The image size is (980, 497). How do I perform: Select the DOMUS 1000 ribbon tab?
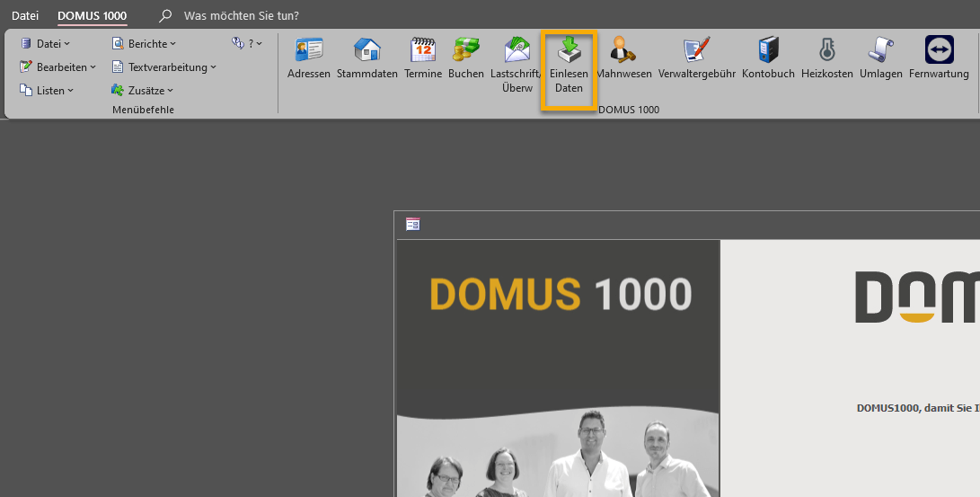[92, 15]
